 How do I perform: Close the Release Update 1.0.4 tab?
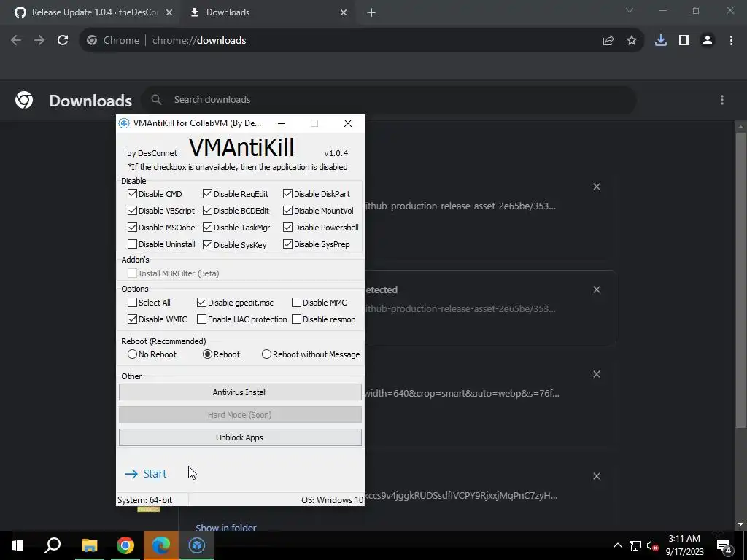169,12
